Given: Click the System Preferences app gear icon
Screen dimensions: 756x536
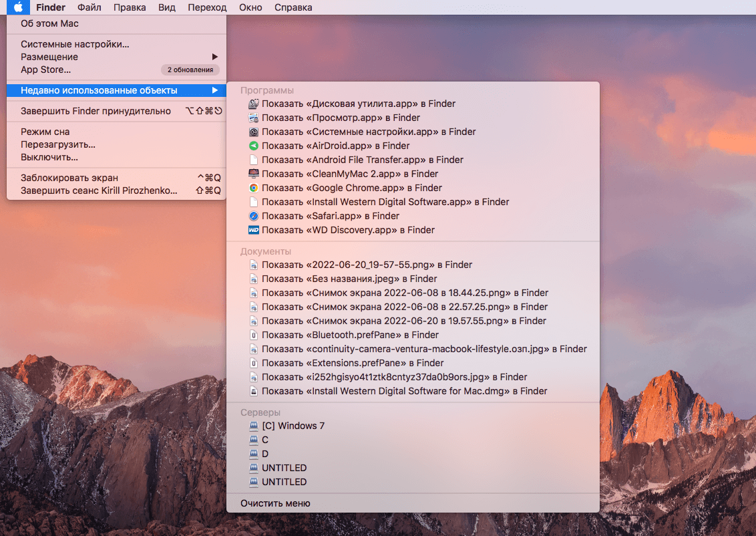Looking at the screenshot, I should [253, 132].
